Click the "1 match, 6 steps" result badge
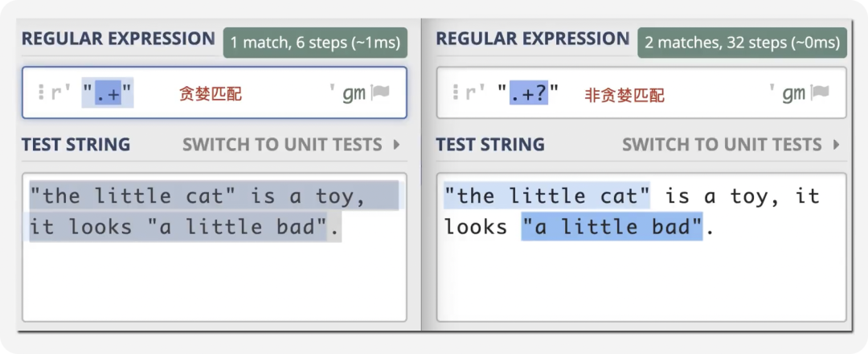Viewport: 868px width, 354px height. tap(315, 43)
